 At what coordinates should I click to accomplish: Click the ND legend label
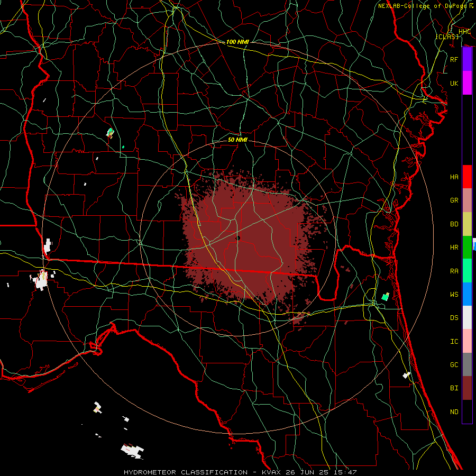click(x=454, y=412)
